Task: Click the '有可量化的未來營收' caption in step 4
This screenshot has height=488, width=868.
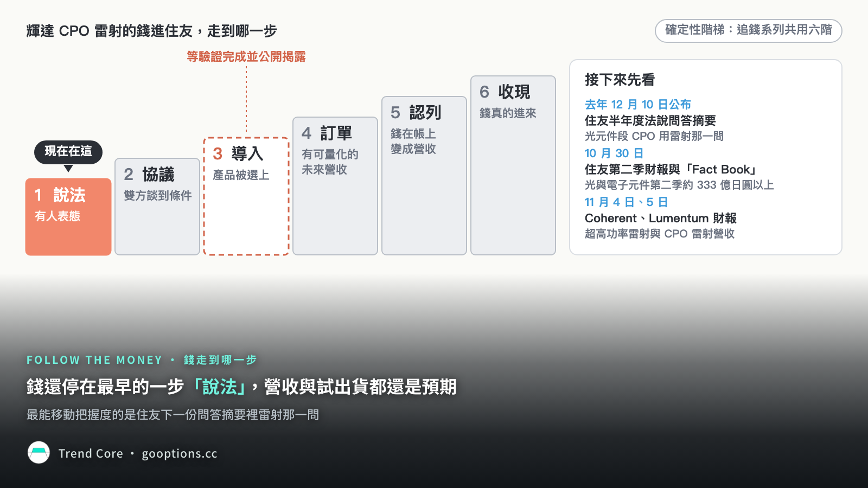Action: click(330, 162)
